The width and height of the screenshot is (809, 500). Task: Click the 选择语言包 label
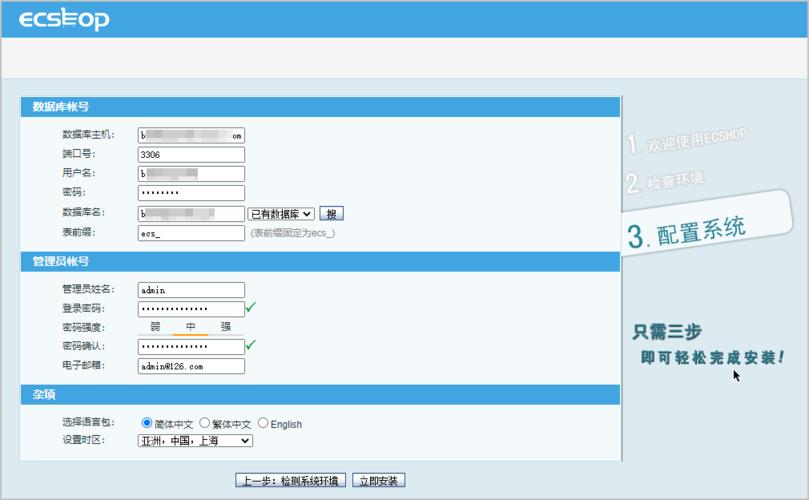point(88,422)
